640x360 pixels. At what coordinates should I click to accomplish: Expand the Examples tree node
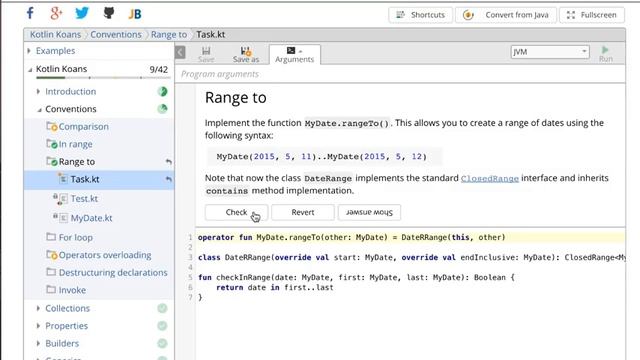click(29, 51)
